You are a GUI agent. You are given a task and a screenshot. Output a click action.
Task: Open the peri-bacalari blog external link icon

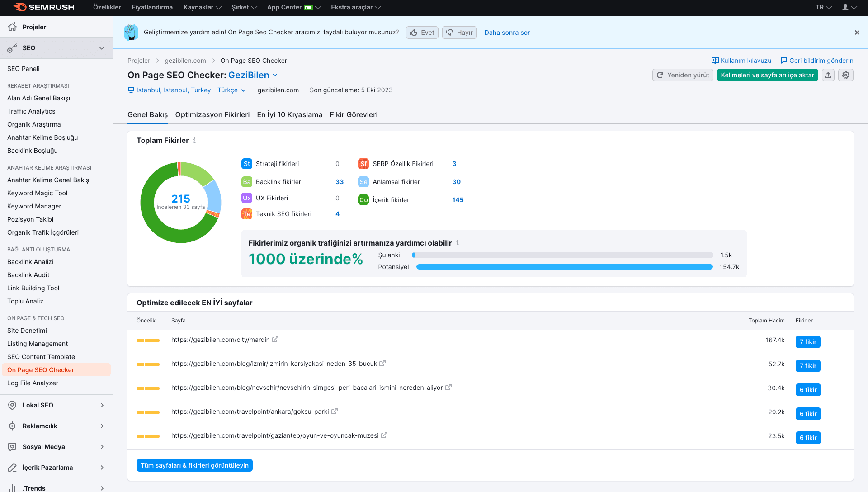448,387
